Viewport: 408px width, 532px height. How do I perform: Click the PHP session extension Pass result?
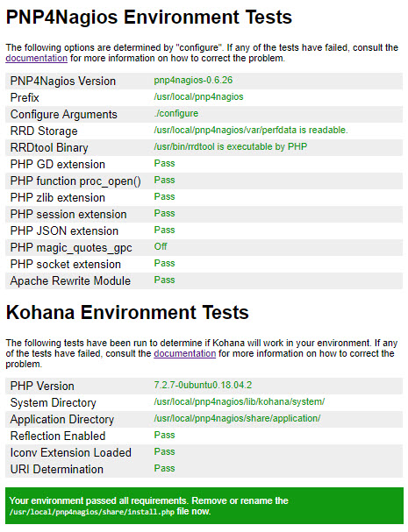click(x=164, y=213)
